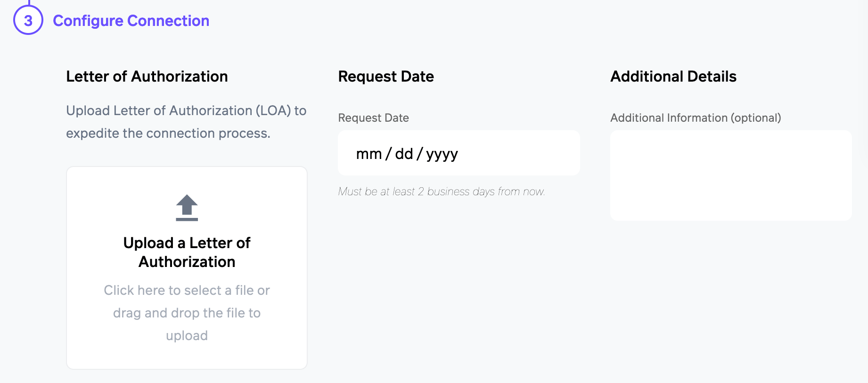Screen dimensions: 868x383
Task: Click the "Must be at least 2 business days" hint
Action: click(x=441, y=191)
